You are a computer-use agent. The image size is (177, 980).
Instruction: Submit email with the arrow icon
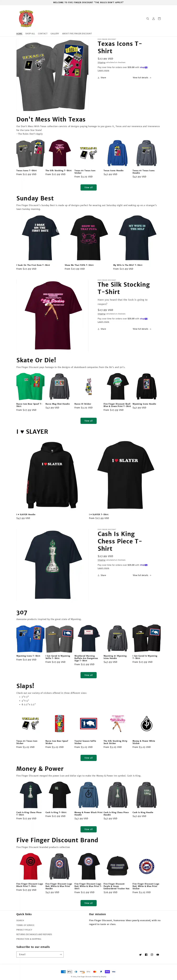pyautogui.click(x=60, y=954)
